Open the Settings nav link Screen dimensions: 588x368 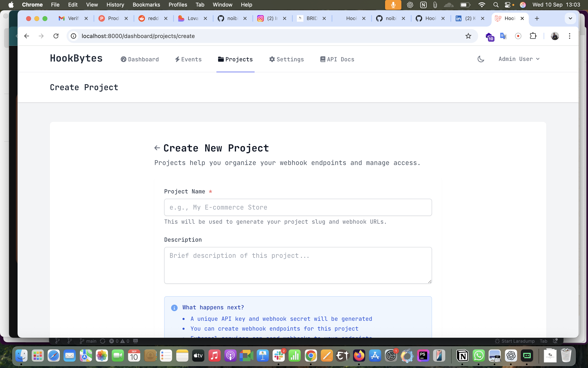[x=286, y=59]
